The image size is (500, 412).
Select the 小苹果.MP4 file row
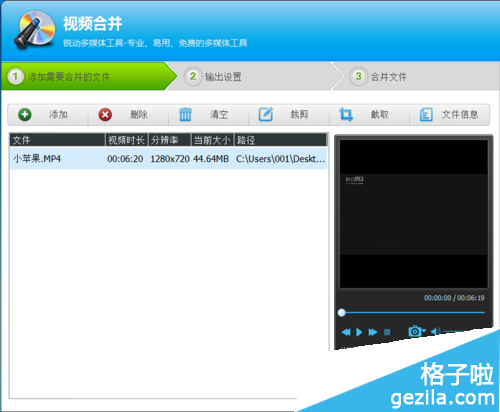pos(168,159)
